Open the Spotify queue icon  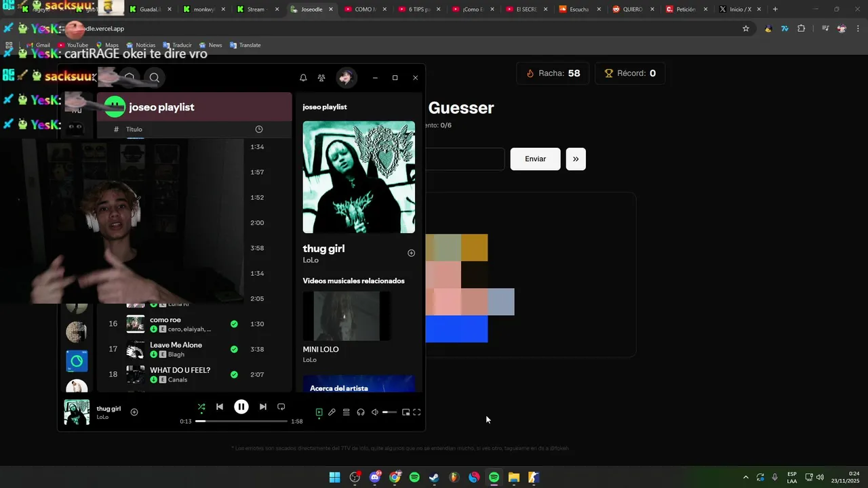(x=346, y=412)
